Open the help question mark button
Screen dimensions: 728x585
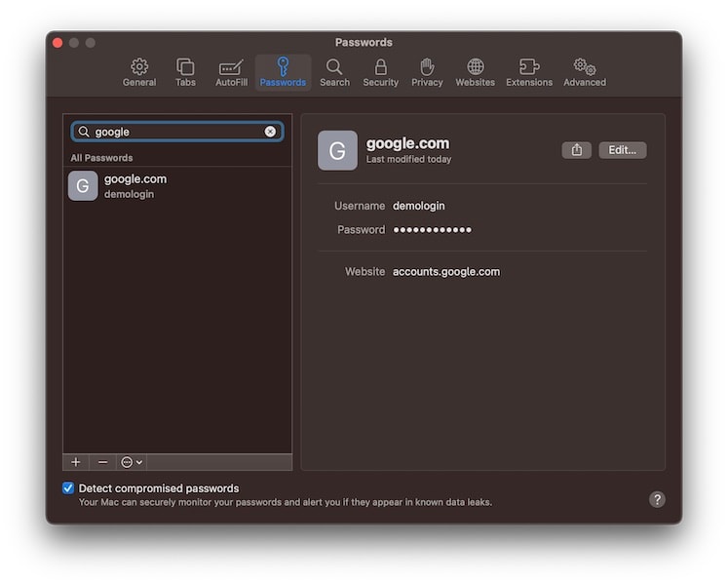pos(657,499)
